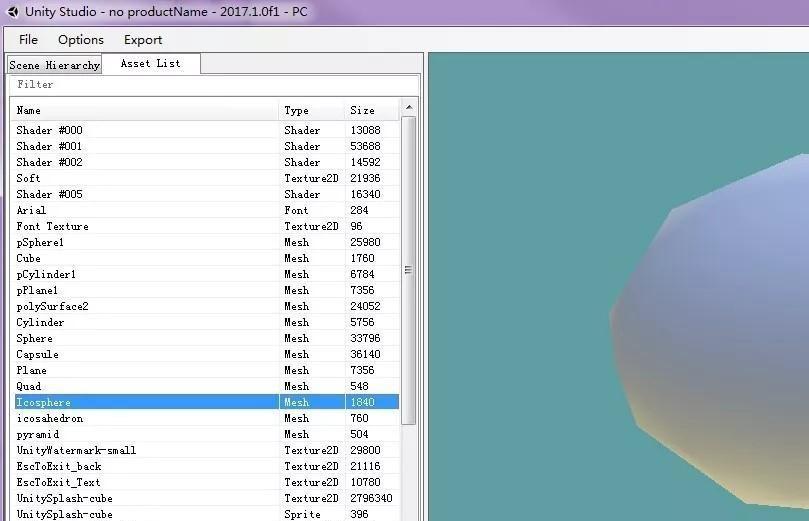Image resolution: width=809 pixels, height=521 pixels.
Task: Select the Arial font asset
Action: [206, 210]
